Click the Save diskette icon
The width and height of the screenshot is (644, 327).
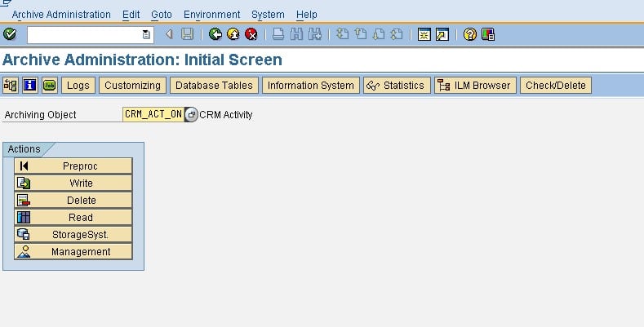pos(187,34)
